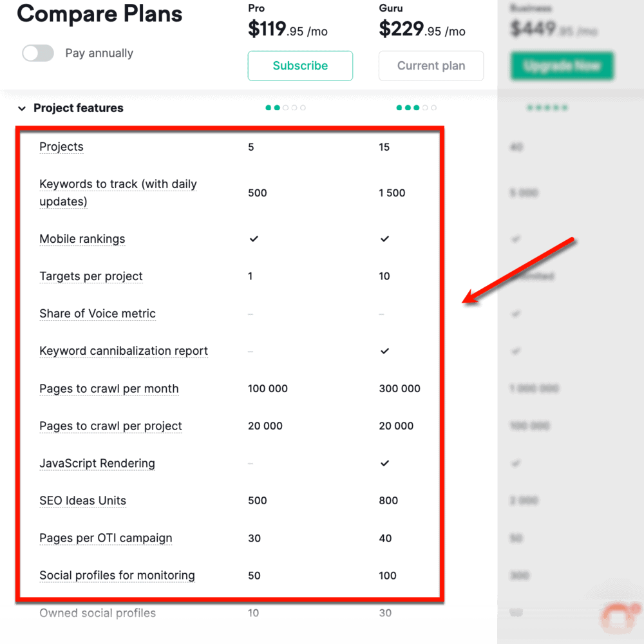Screen dimensions: 644x644
Task: Open the Keyword cannibalization report link
Action: coord(124,351)
